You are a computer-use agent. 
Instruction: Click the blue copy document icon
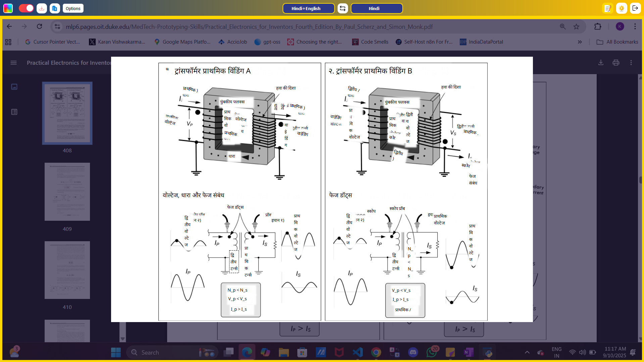(x=55, y=8)
